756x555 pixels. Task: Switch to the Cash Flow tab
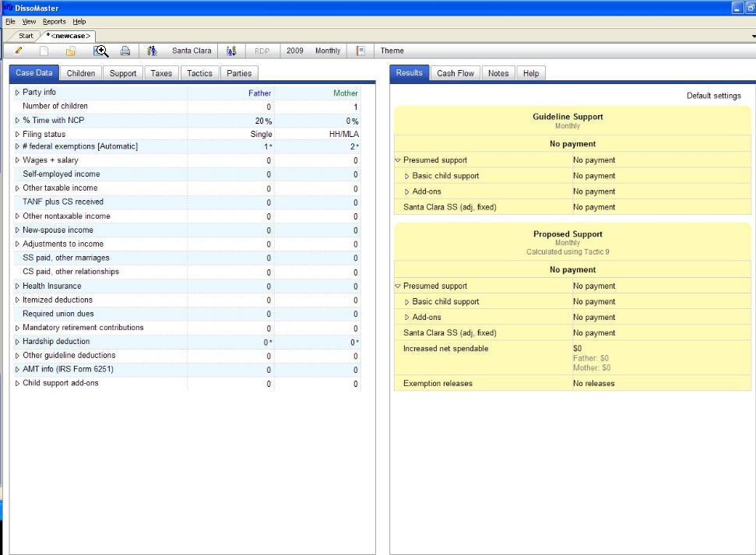(x=455, y=73)
